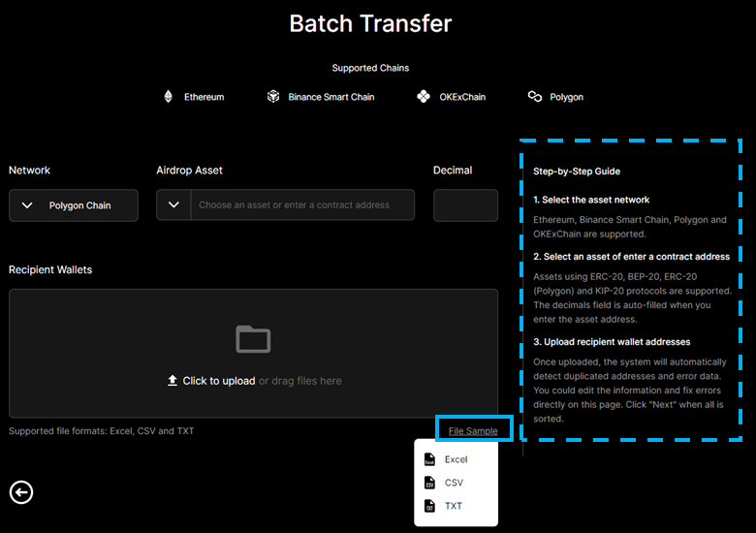Select Excel from the file sample menu

[x=457, y=459]
